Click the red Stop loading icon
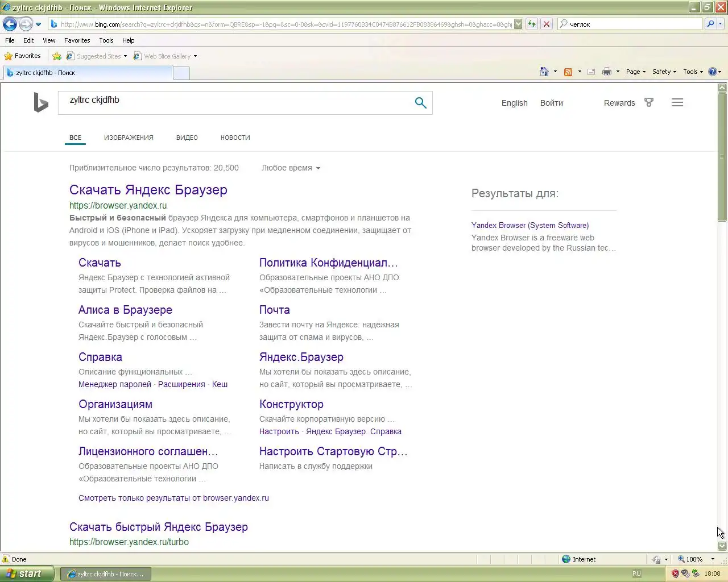Viewport: 728px width, 582px height. 546,24
